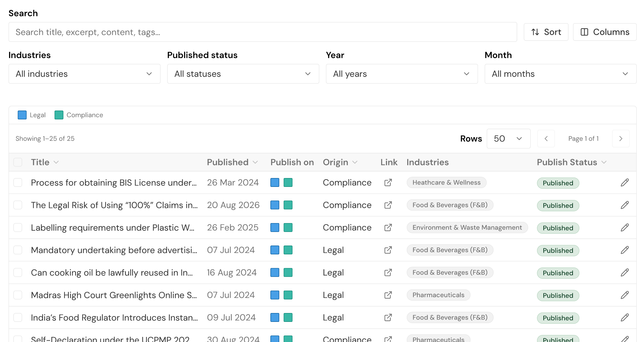Viewport: 644px width, 342px height.
Task: Edit the Mandatory undertaking before advertising entry
Action: pyautogui.click(x=625, y=250)
